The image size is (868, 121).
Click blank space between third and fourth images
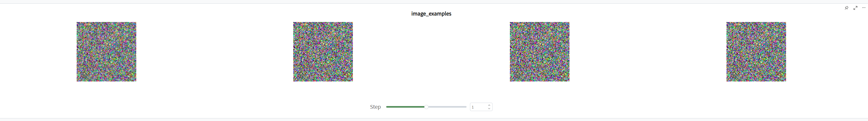(x=648, y=52)
